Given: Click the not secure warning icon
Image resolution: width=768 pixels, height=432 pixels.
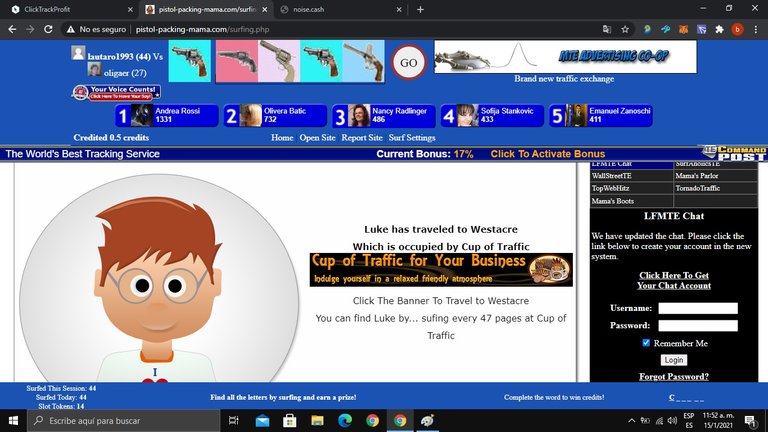Looking at the screenshot, I should coord(71,29).
